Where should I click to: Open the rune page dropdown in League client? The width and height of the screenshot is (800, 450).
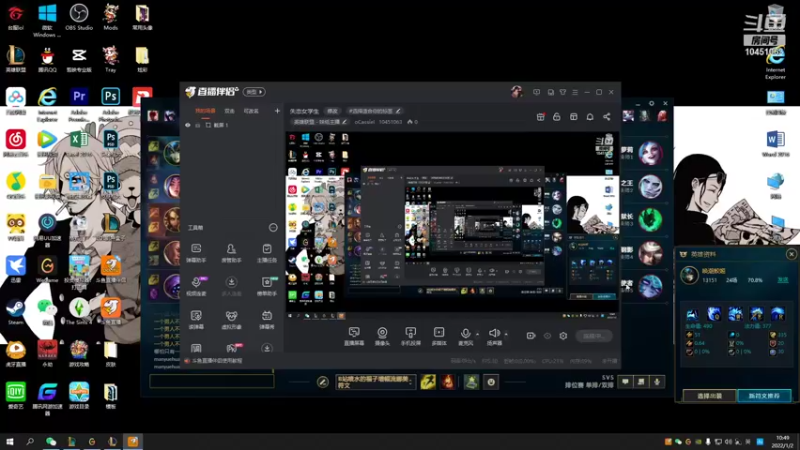pos(375,382)
